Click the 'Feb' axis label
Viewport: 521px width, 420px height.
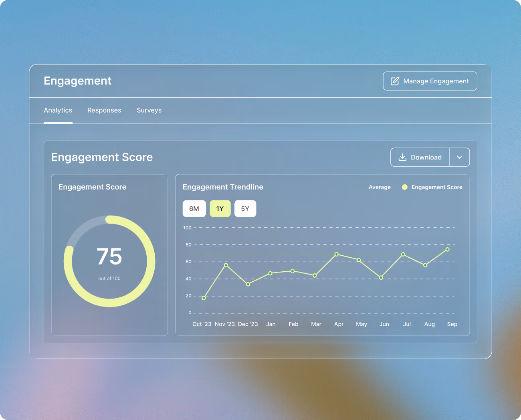[x=293, y=324]
